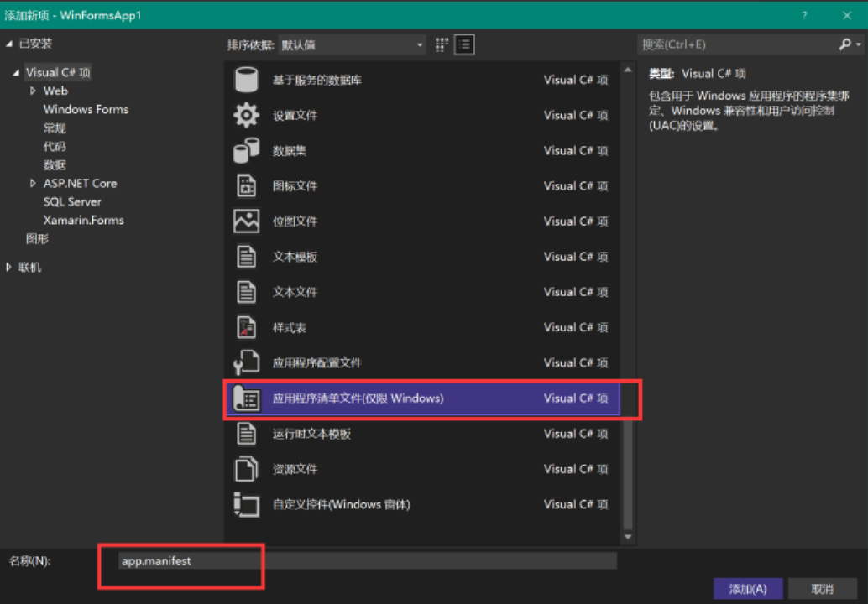Screen dimensions: 868x604
Task: Select the 设置文件 gear icon
Action: click(247, 115)
